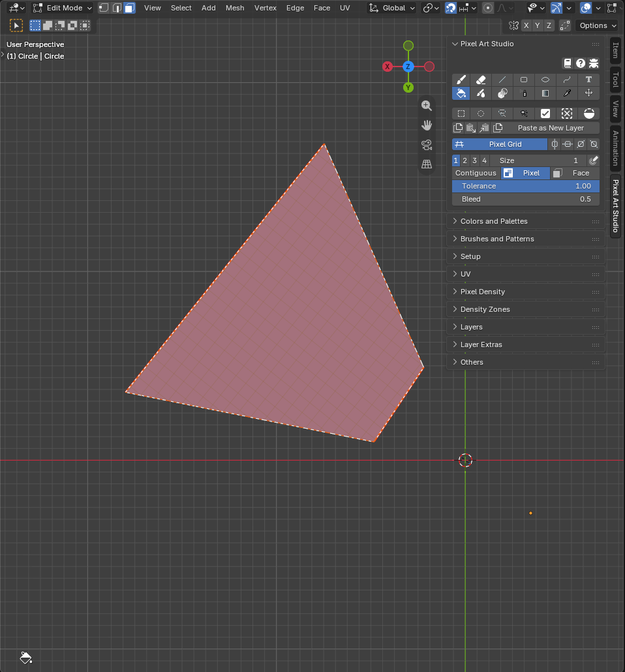Choose the lasso selection tool
The height and width of the screenshot is (672, 625).
[502, 114]
